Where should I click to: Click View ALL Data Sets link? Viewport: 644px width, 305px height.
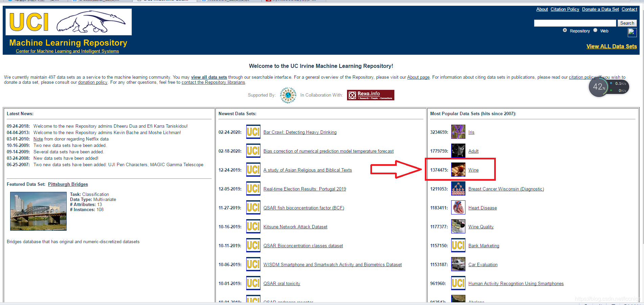[x=612, y=46]
